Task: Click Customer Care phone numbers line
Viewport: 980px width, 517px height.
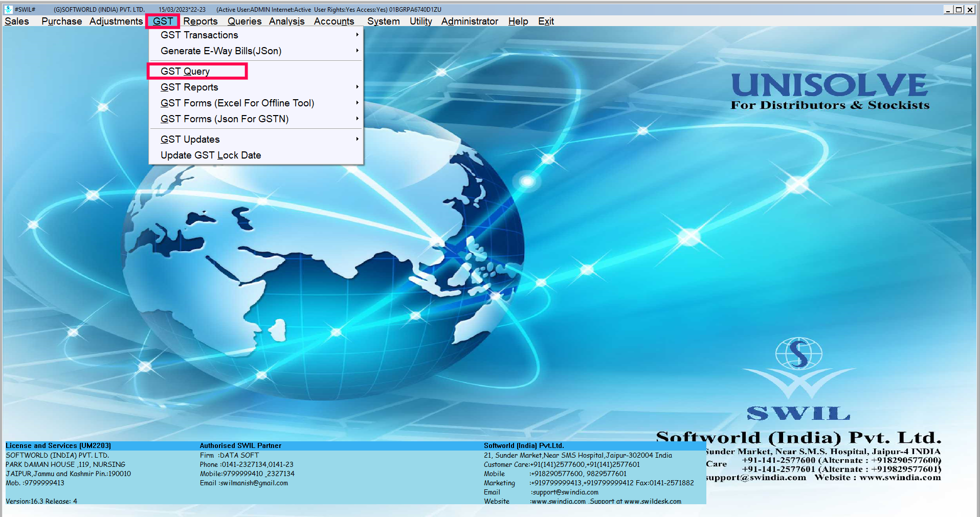Action: pos(562,464)
